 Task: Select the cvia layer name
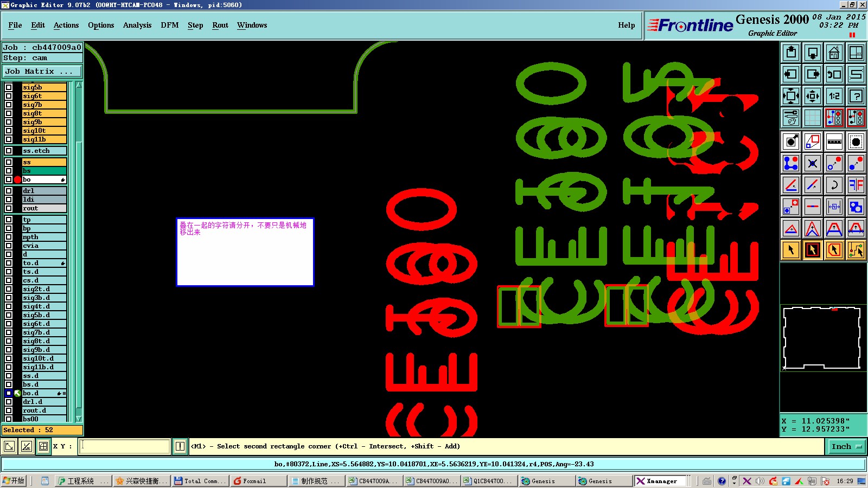(x=44, y=246)
